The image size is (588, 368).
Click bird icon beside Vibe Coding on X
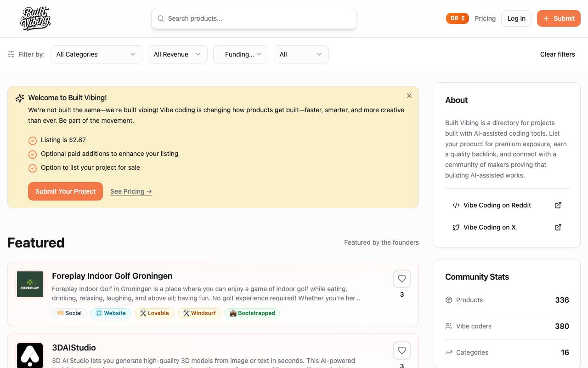click(456, 227)
